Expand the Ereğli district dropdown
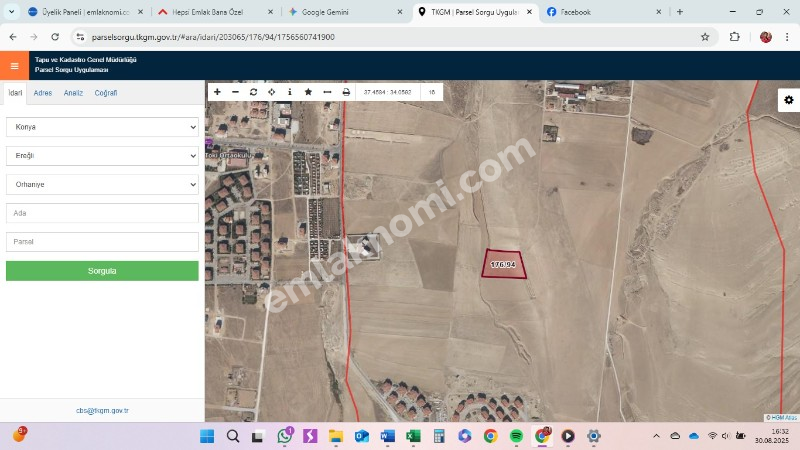Image resolution: width=800 pixels, height=450 pixels. (102, 156)
